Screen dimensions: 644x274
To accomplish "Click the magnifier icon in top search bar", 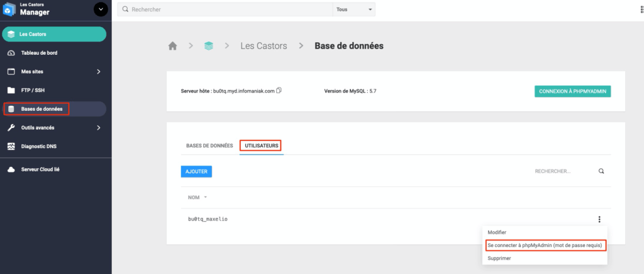I will point(125,9).
